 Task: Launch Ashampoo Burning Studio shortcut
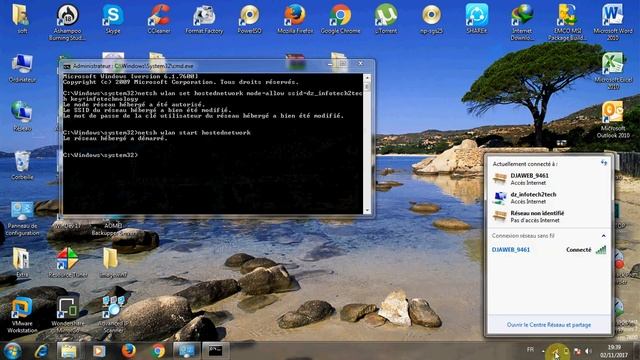click(67, 22)
